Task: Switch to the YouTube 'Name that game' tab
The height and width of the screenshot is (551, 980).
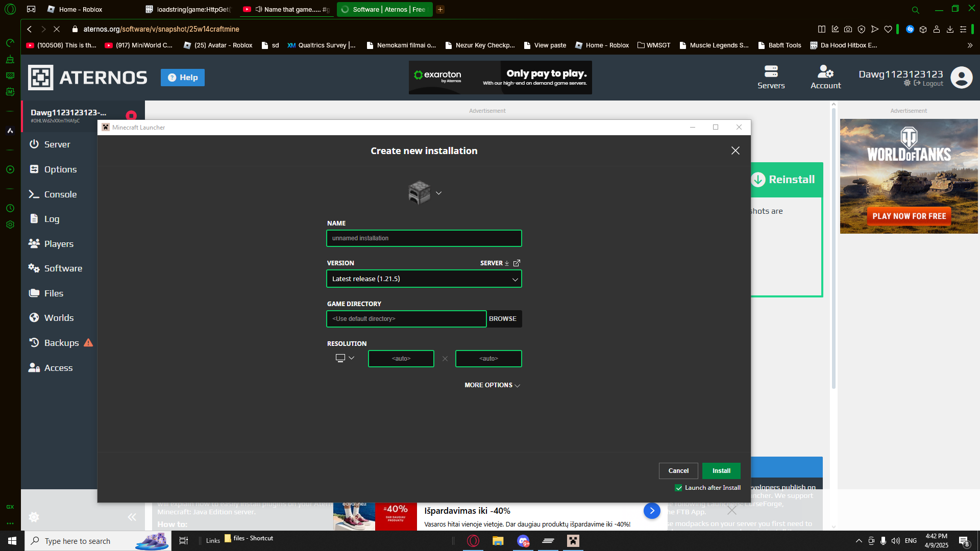Action: (x=286, y=9)
